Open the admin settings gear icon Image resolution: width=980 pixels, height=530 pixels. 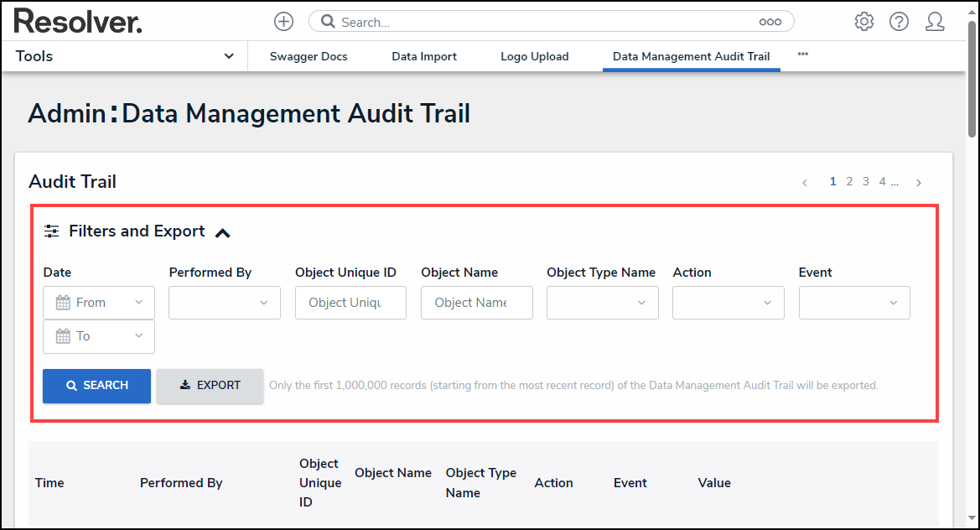tap(863, 22)
